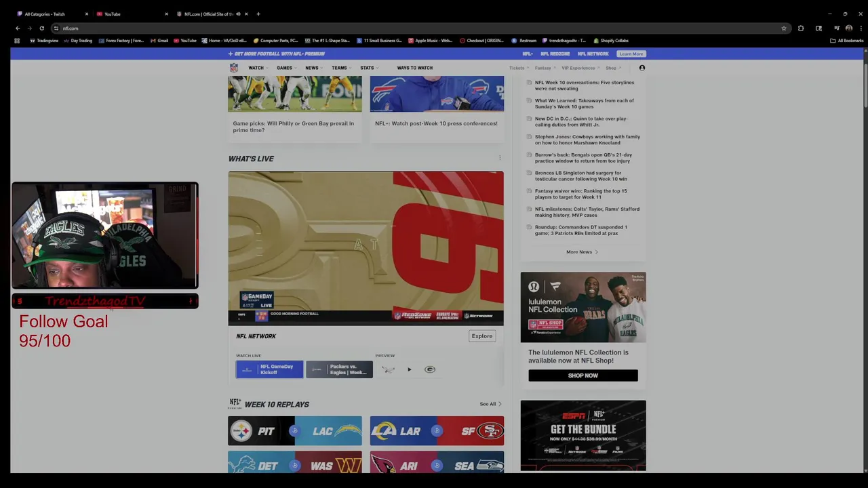Open the VIP Experiences dropdown
The image size is (868, 488).
pos(580,68)
